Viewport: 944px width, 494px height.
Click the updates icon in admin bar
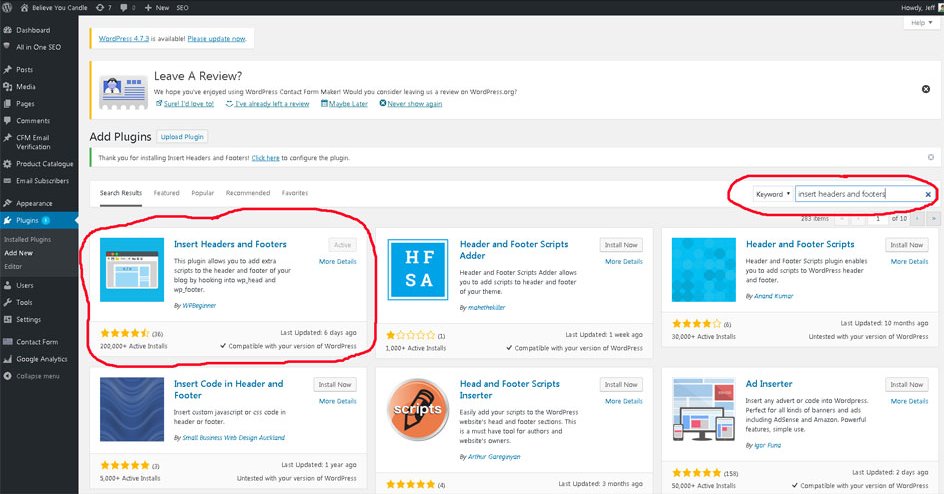pyautogui.click(x=104, y=8)
